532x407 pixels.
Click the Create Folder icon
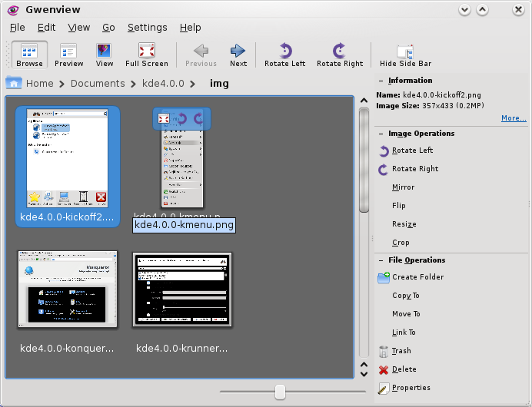tap(384, 277)
